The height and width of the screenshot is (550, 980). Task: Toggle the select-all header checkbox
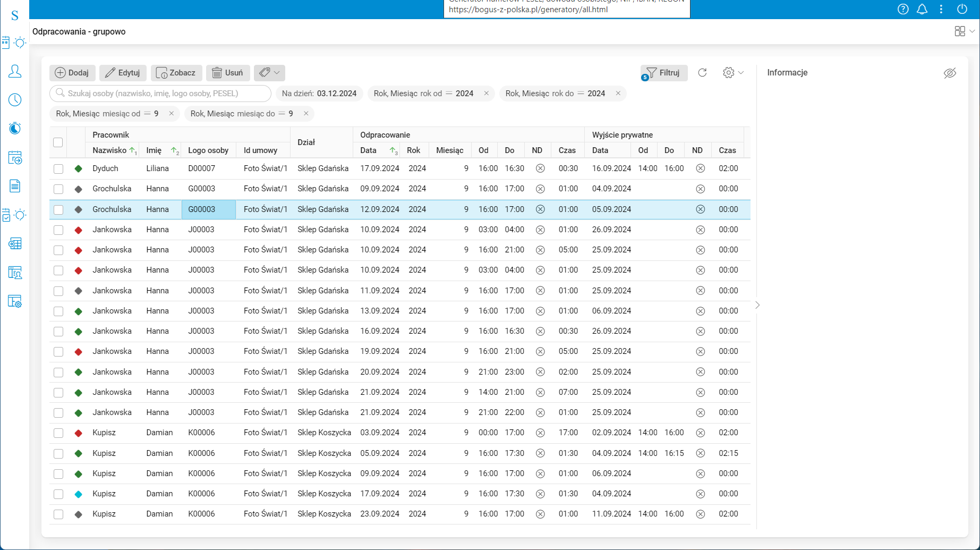point(58,142)
